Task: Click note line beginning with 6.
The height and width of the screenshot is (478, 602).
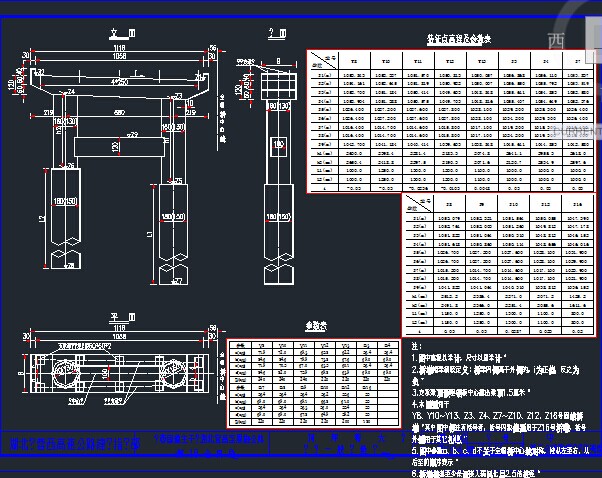Action: pyautogui.click(x=476, y=473)
